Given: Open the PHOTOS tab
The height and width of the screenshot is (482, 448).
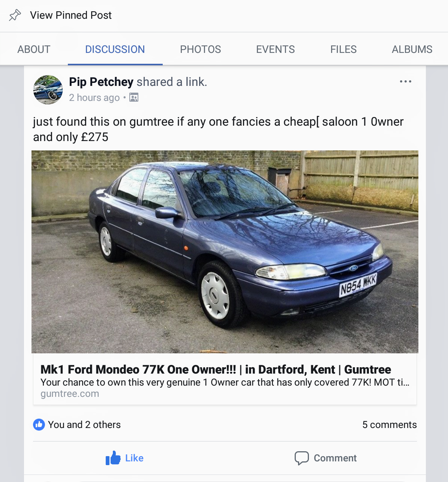Looking at the screenshot, I should pos(201,49).
